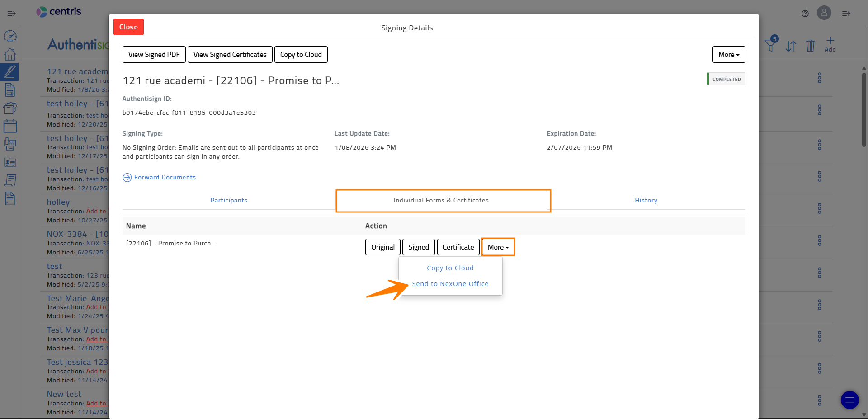Open the calendar icon in sidebar
Viewport: 868px width, 419px height.
(x=10, y=126)
